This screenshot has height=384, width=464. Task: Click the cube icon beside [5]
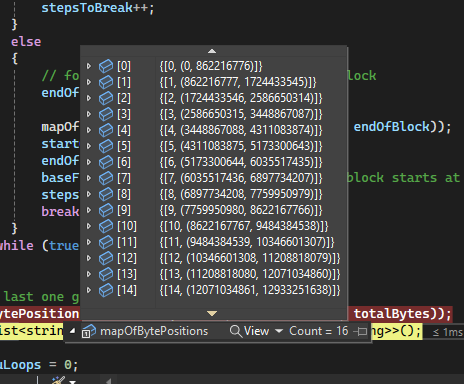click(106, 146)
